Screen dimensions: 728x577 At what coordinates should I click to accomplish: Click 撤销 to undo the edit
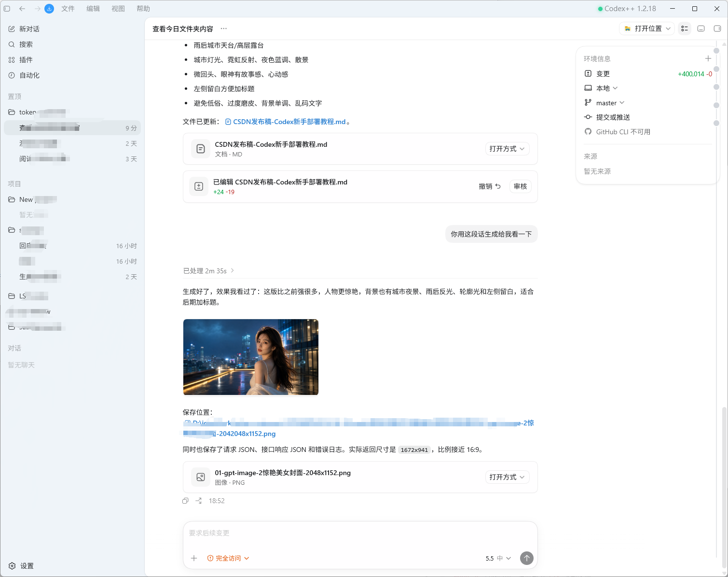[490, 186]
